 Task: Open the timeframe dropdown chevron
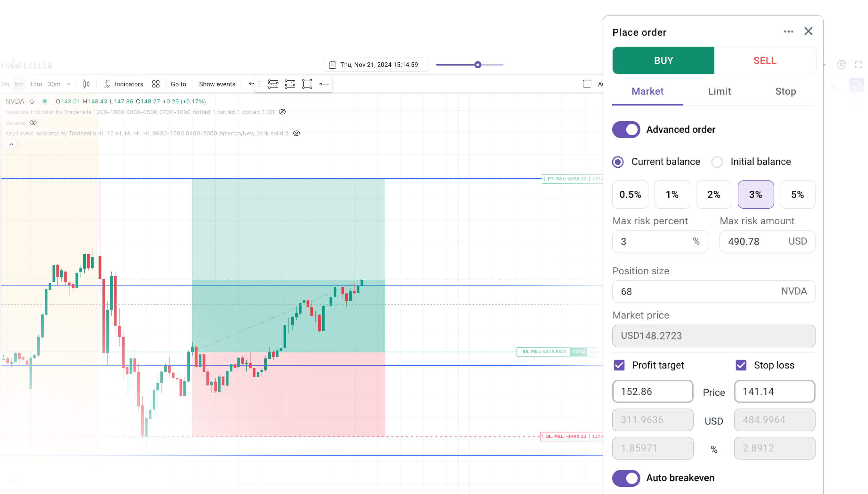pyautogui.click(x=69, y=84)
